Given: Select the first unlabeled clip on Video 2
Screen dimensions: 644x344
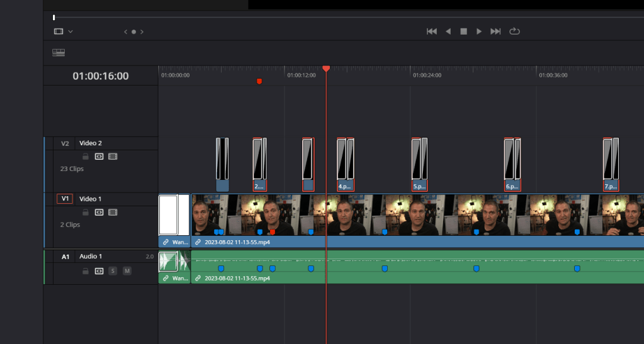Looking at the screenshot, I should 223,165.
